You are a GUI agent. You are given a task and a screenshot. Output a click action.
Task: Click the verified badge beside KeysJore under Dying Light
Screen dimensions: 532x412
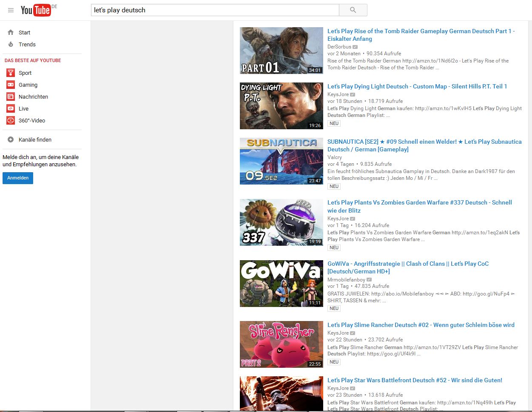[x=353, y=95]
